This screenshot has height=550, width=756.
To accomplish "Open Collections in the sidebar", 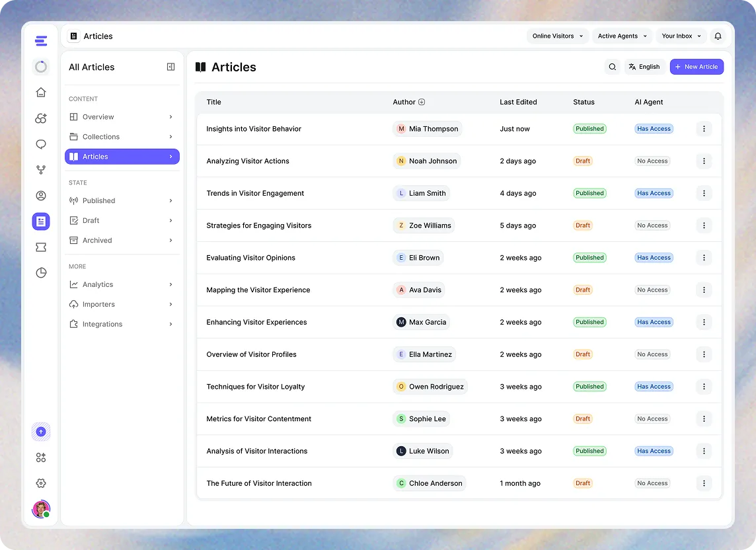I will (x=122, y=137).
